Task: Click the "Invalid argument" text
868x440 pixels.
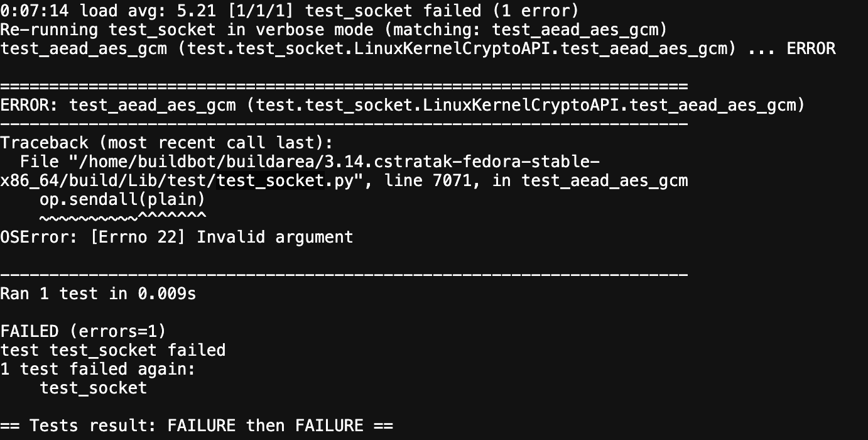Action: click(275, 237)
